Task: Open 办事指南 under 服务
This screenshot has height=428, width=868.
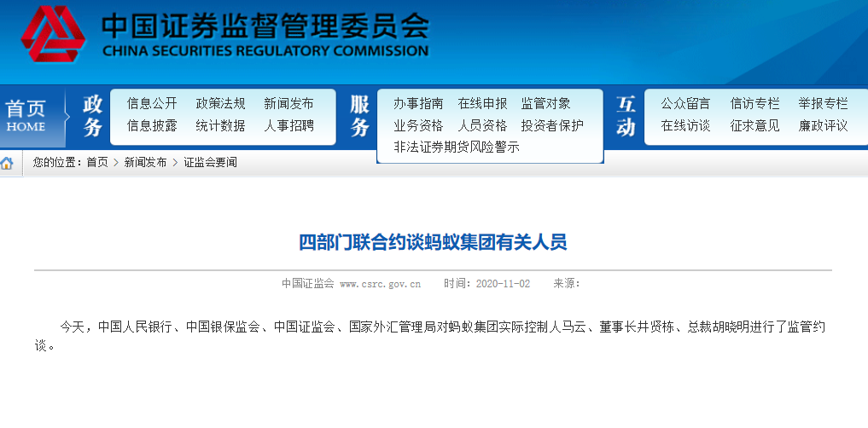Action: [x=418, y=103]
